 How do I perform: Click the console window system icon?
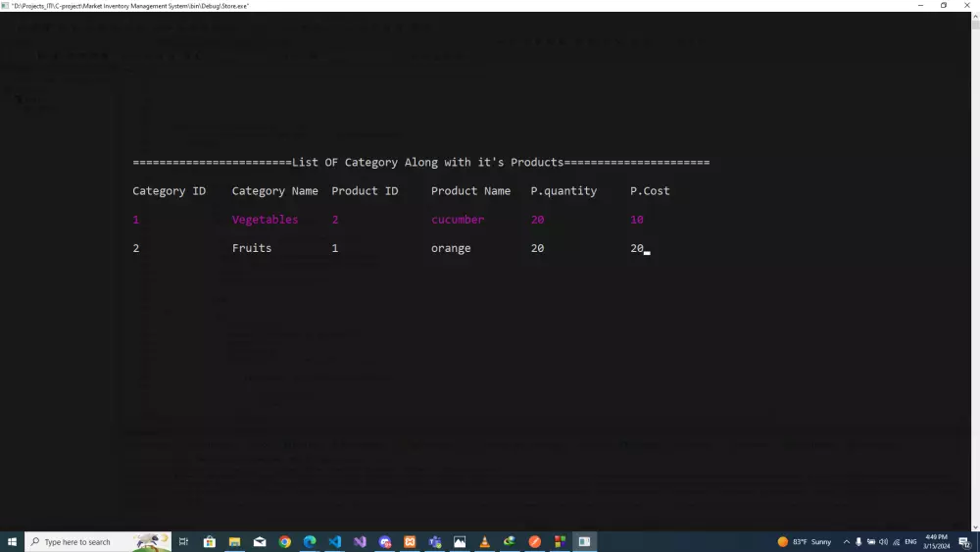[x=5, y=6]
